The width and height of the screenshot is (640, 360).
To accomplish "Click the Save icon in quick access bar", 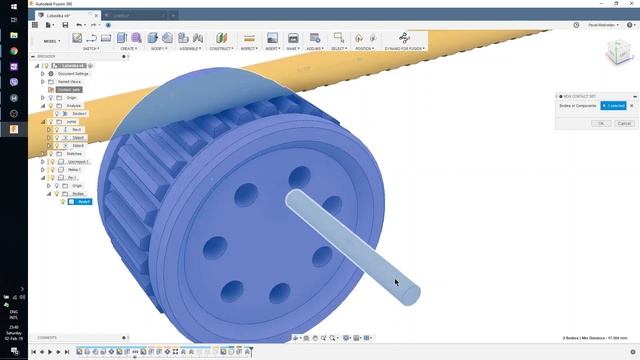I will coord(65,25).
